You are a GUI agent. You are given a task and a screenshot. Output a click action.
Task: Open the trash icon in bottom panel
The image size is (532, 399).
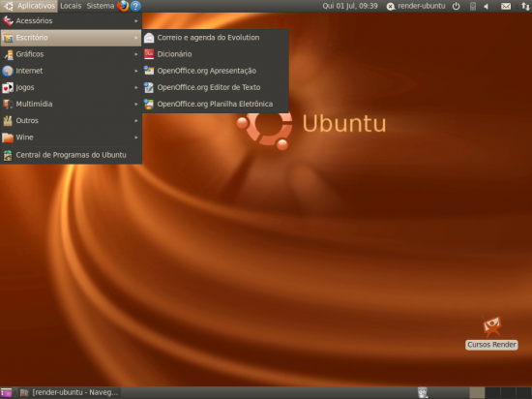pos(423,392)
